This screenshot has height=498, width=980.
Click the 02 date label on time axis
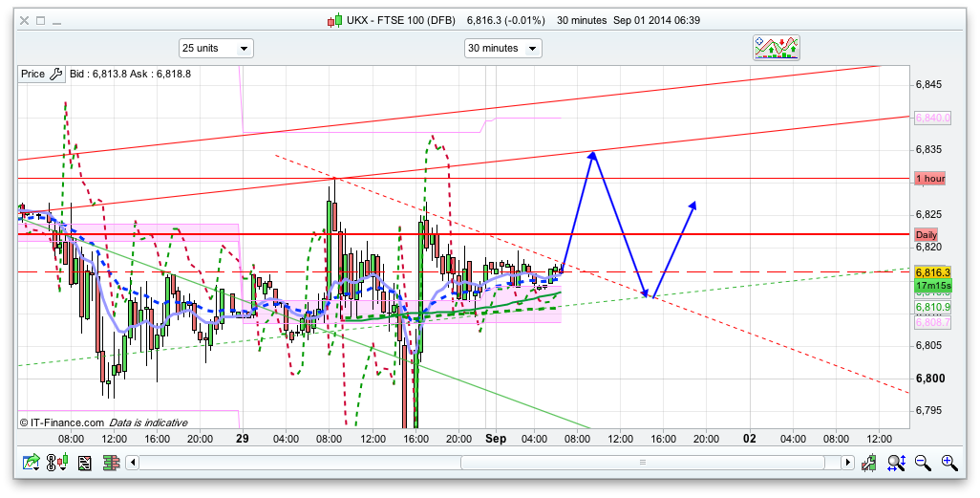pos(750,439)
